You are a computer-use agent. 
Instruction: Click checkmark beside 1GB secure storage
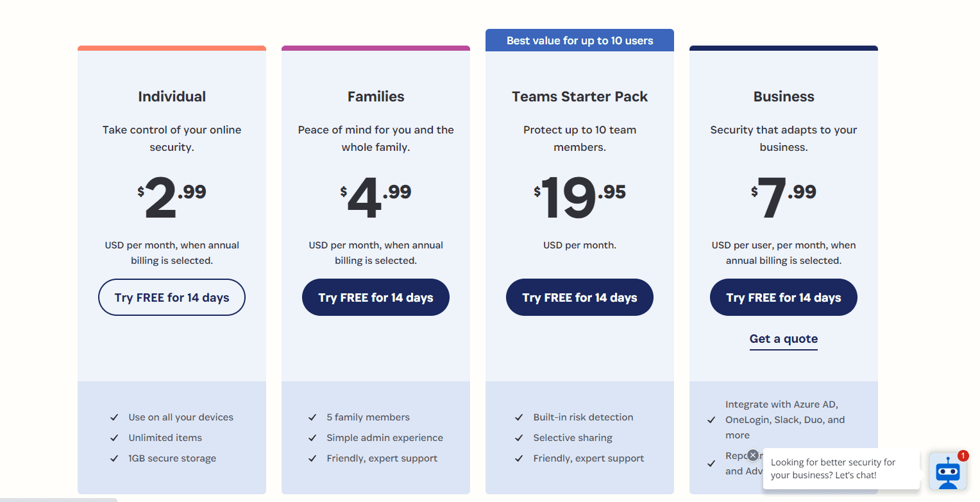click(114, 458)
